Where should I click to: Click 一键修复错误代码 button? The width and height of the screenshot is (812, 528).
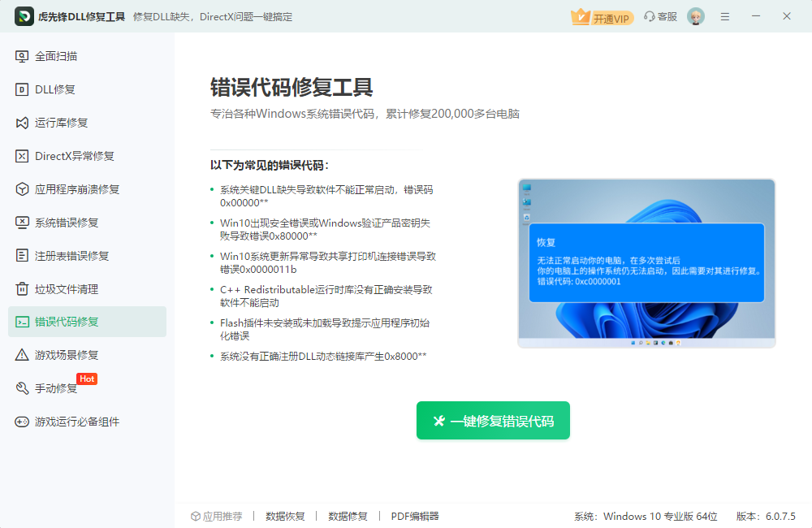493,420
